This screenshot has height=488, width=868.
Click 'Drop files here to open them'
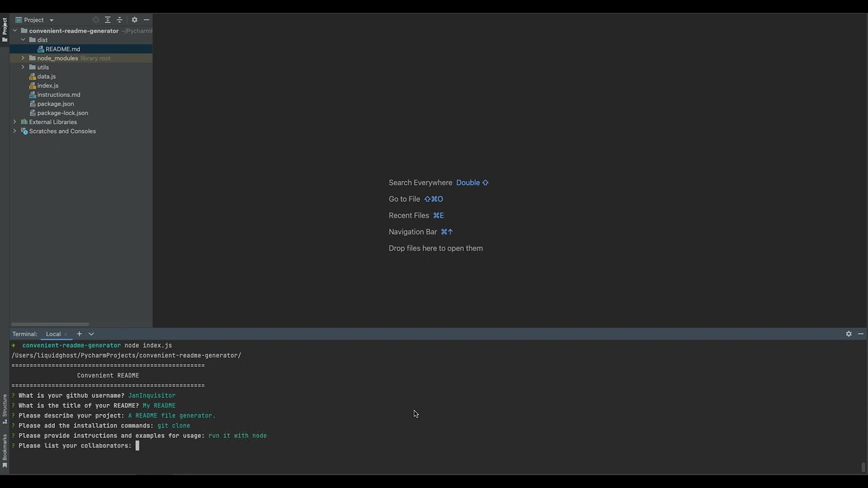[436, 248]
